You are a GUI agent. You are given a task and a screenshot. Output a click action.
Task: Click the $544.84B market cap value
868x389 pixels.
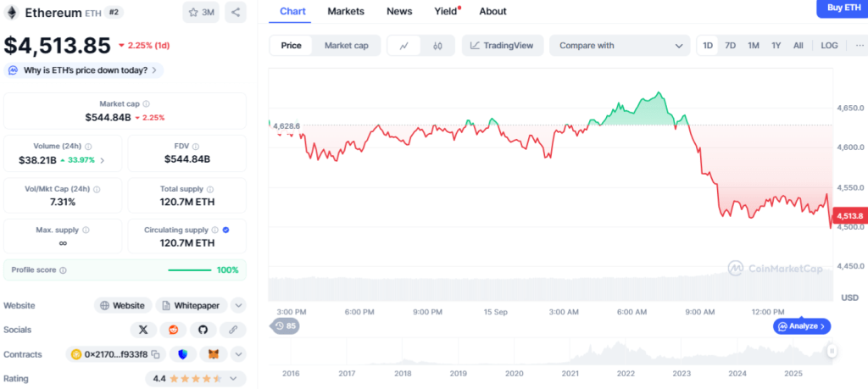(x=108, y=117)
